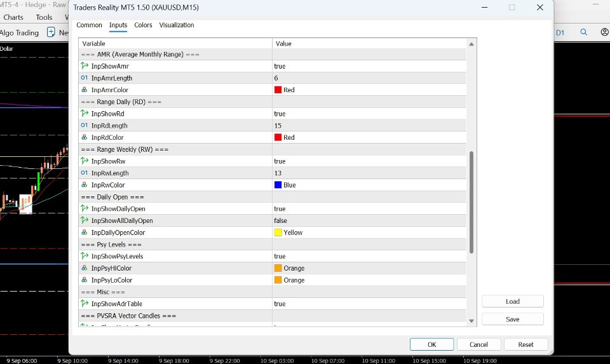Viewport: 610px width, 364px height.
Task: Click the scroll up arrow of inputs list
Action: pos(471,44)
